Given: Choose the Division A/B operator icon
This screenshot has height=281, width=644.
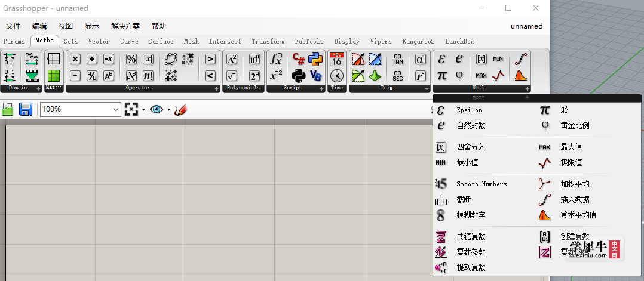Looking at the screenshot, I should (92, 76).
